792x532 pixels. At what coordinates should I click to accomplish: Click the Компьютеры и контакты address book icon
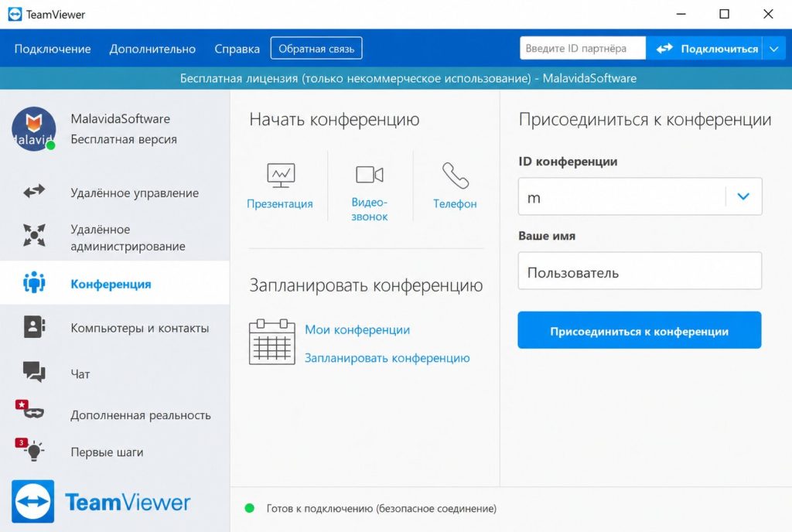click(34, 326)
